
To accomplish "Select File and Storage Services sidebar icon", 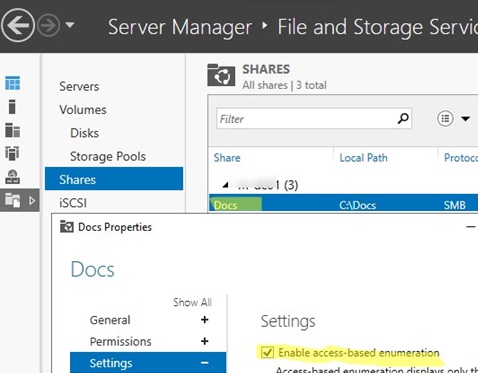I will coord(13,201).
